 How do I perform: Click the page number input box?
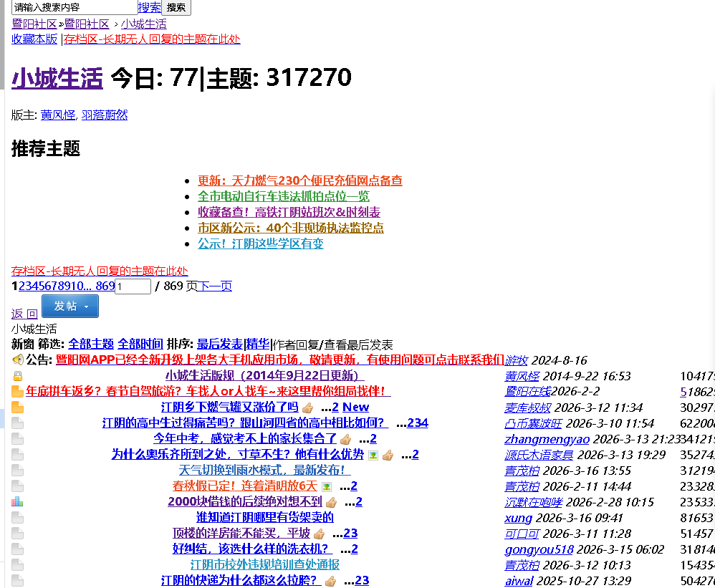tap(133, 286)
